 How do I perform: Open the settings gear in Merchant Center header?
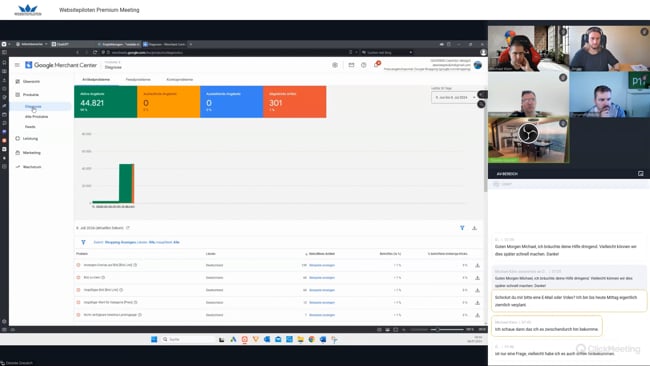335,65
